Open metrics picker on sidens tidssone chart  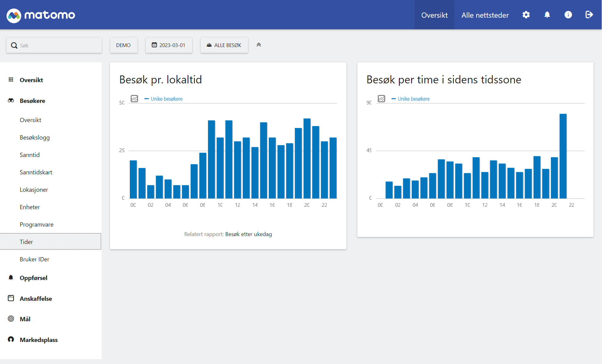[x=381, y=99]
